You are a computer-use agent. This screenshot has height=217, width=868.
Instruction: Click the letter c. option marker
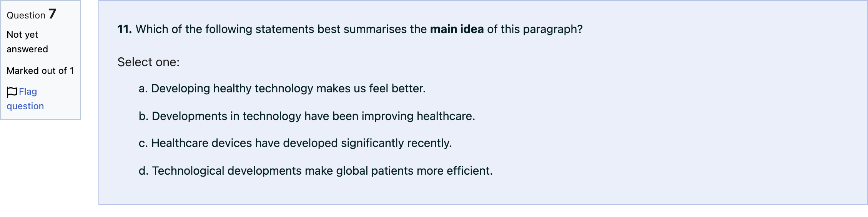point(143,143)
